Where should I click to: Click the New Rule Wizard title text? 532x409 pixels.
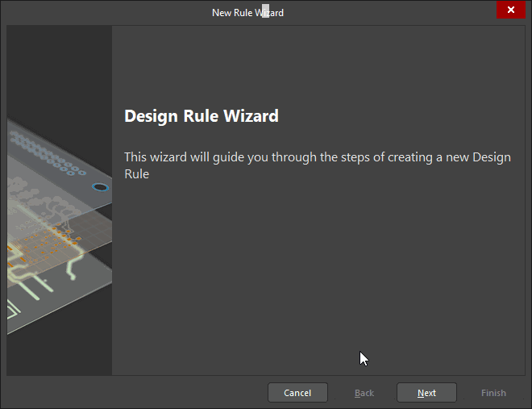click(x=247, y=13)
